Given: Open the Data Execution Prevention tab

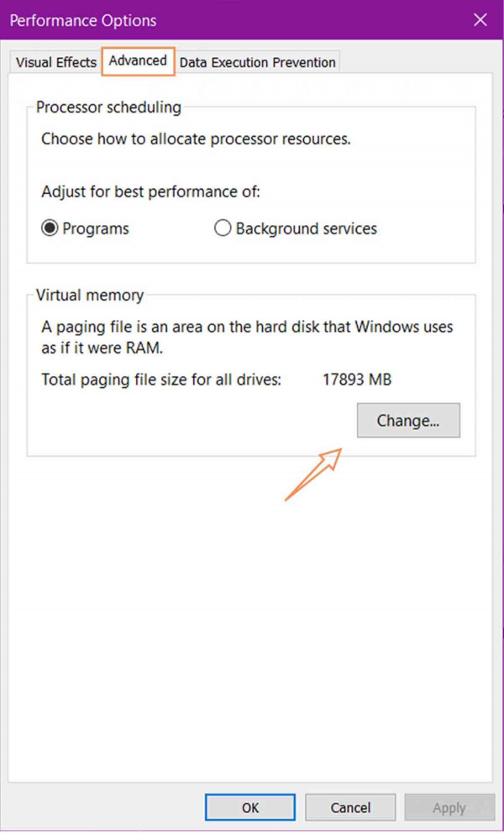Looking at the screenshot, I should [x=257, y=63].
